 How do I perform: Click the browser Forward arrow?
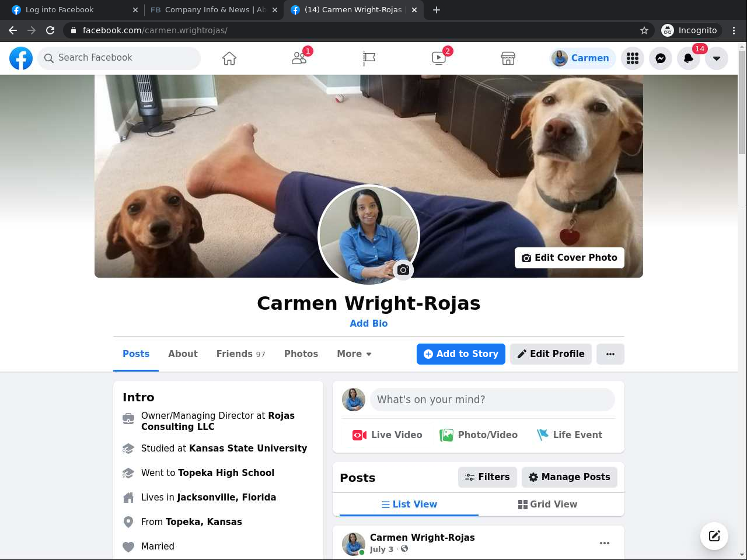tap(32, 30)
